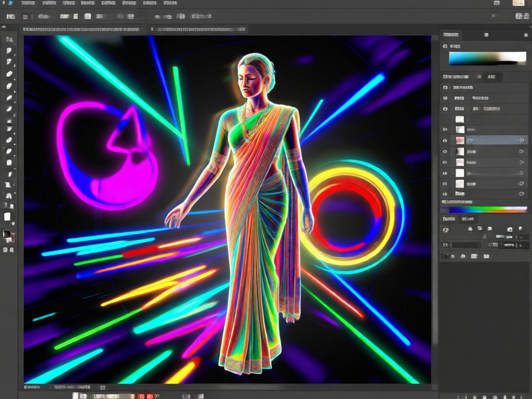This screenshot has height=399, width=532.
Task: Switch to the left document tab above canvas
Action: pyautogui.click(x=81, y=30)
